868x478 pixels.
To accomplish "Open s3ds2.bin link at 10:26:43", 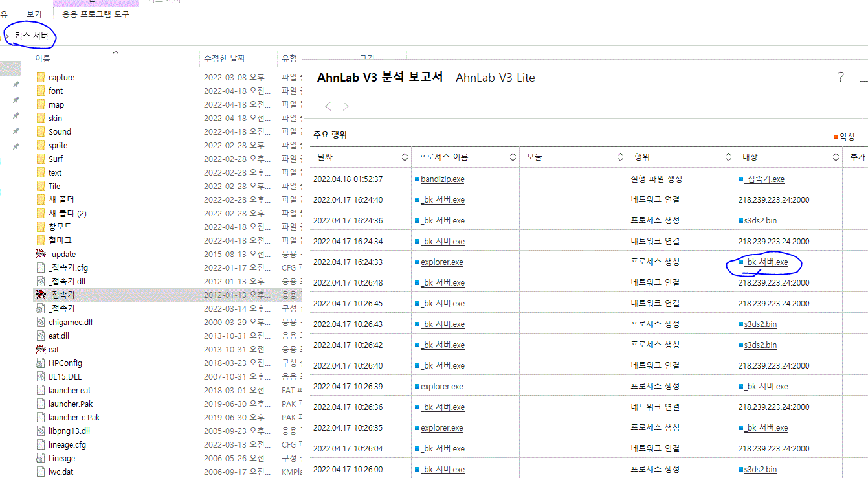I will tap(761, 324).
